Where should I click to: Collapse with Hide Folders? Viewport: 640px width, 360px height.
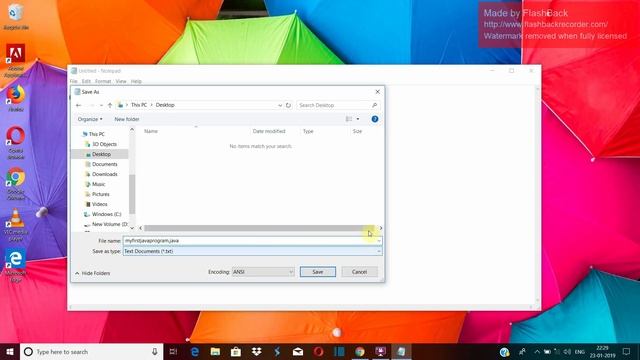(93, 273)
